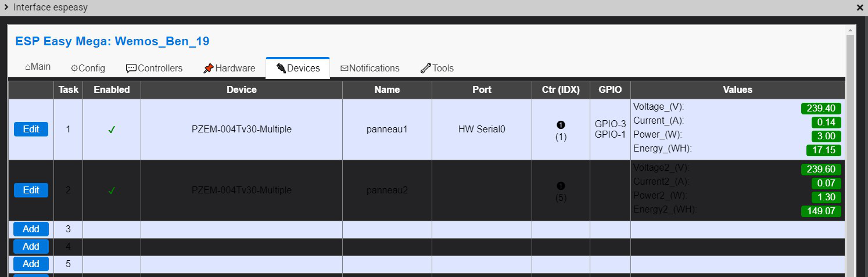This screenshot has height=277, width=868.
Task: Click the Enabled column header
Action: 112,90
